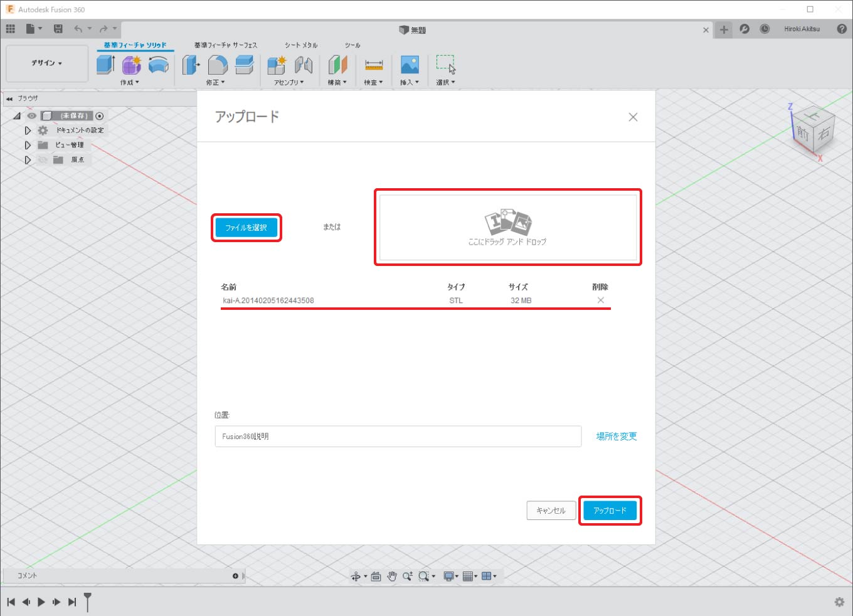The width and height of the screenshot is (853, 616).
Task: Toggle visibility of 原点 folder
Action: point(43,160)
